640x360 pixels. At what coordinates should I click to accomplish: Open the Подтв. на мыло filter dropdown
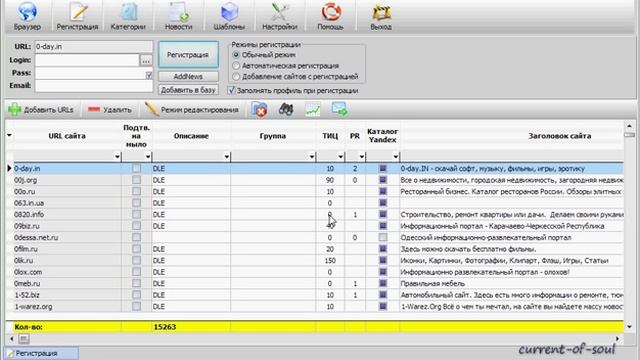tap(148, 157)
